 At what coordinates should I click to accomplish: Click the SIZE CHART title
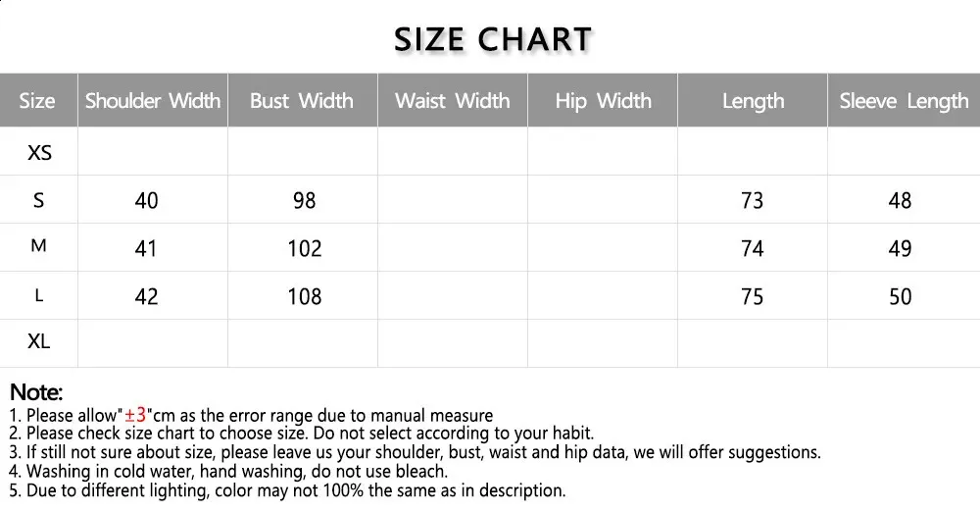[493, 39]
